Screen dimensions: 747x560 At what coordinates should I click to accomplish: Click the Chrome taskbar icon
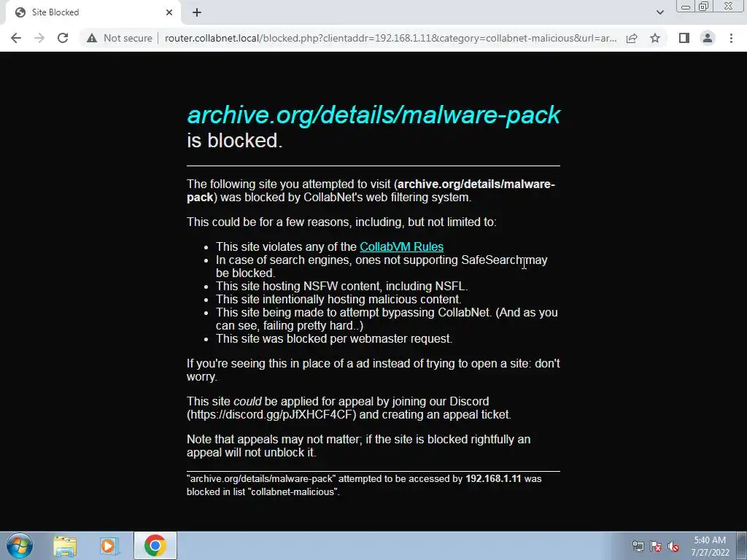(x=155, y=545)
